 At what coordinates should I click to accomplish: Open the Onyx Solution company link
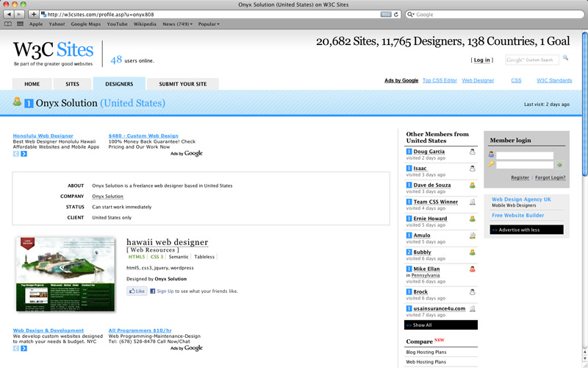click(x=107, y=197)
